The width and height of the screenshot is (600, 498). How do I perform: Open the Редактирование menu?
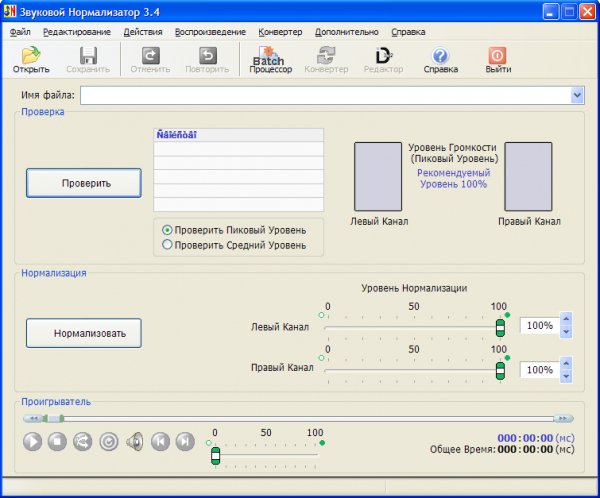click(77, 32)
